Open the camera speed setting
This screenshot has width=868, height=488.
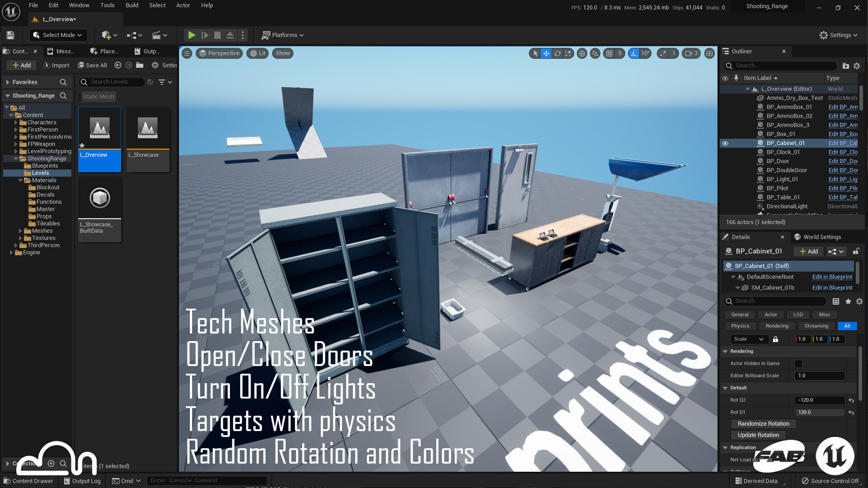pyautogui.click(x=691, y=53)
